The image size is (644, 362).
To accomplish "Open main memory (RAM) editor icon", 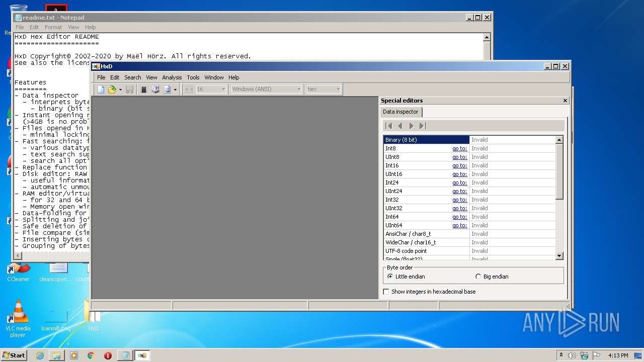I will click(143, 89).
